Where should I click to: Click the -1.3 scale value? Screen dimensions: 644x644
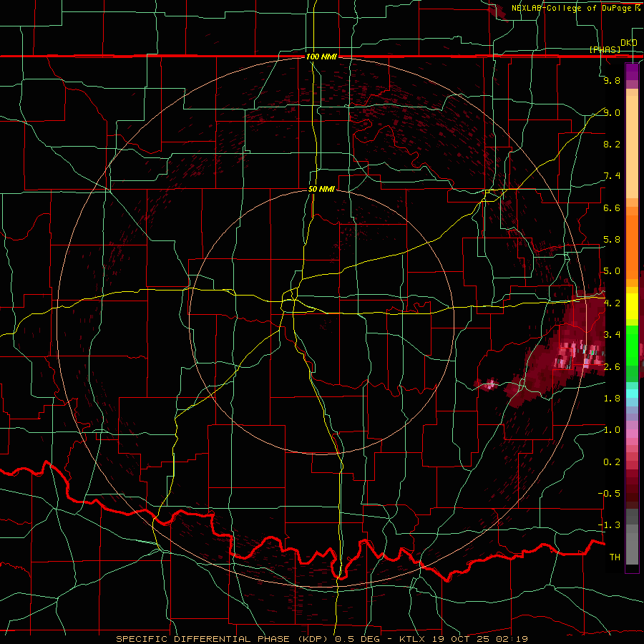point(609,525)
